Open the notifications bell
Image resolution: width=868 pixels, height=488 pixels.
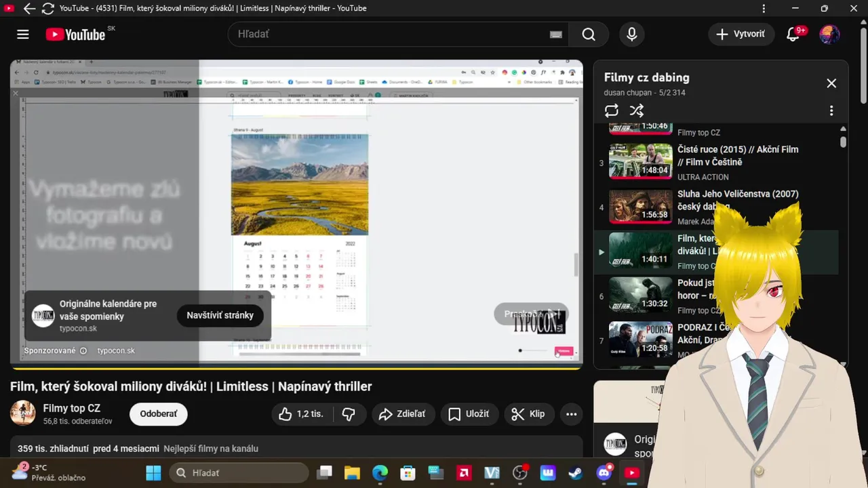(793, 35)
